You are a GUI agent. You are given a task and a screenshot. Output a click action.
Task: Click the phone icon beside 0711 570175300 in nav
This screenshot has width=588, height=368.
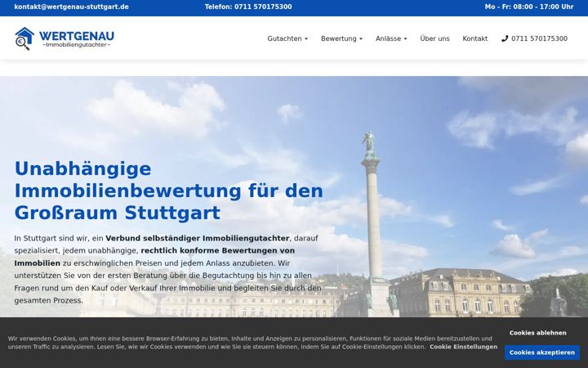(x=505, y=38)
